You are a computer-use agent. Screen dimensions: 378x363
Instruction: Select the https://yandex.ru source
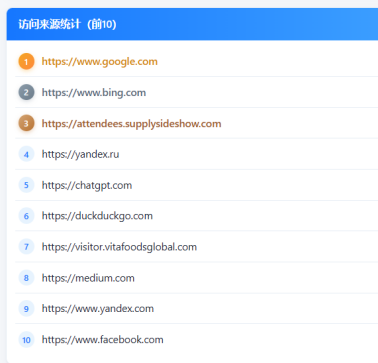tap(80, 154)
